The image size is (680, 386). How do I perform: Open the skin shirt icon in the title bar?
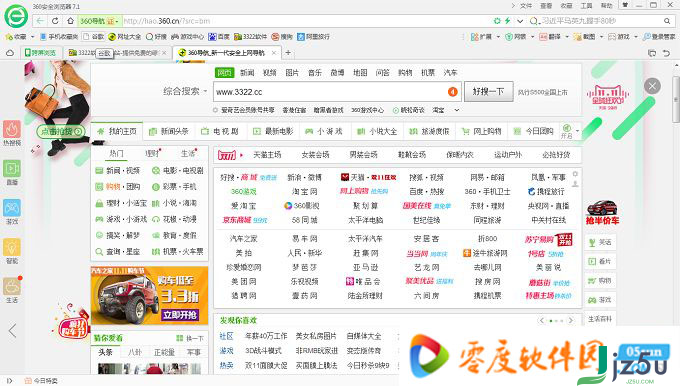click(625, 5)
